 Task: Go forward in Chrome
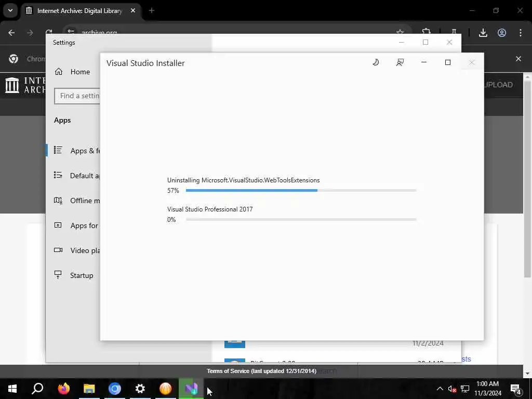pos(30,33)
